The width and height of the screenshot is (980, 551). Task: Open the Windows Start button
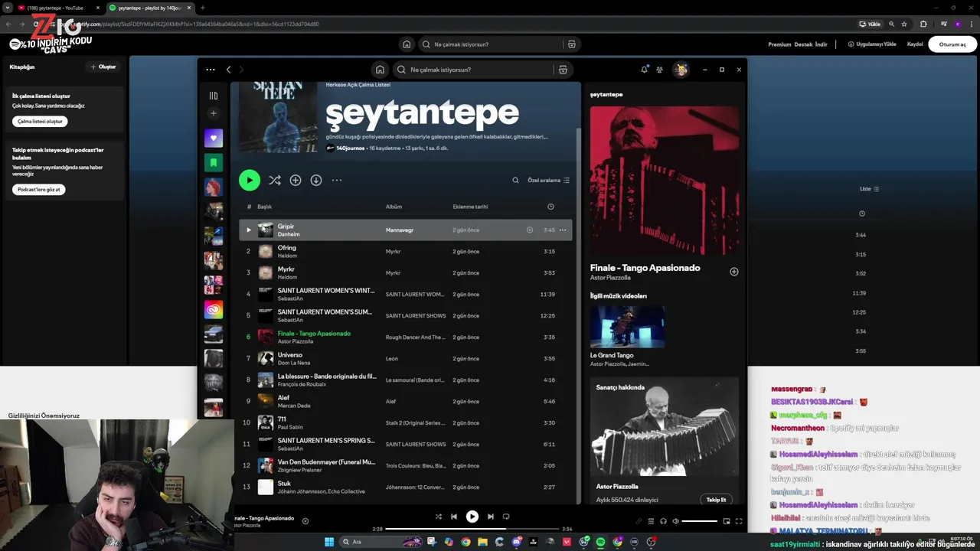[x=329, y=542]
